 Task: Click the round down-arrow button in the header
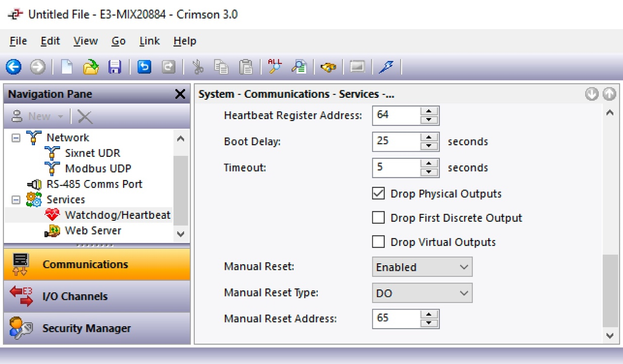tap(592, 94)
